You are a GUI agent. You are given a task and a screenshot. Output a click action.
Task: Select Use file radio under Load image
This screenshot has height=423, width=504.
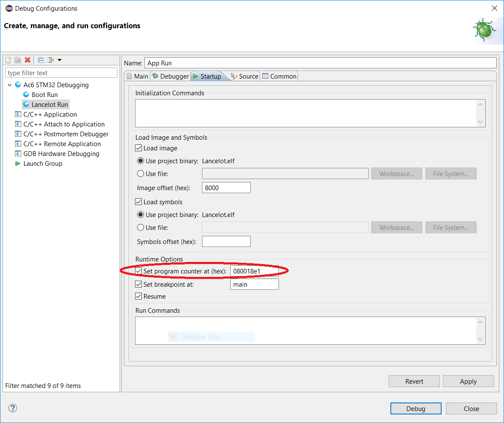141,173
